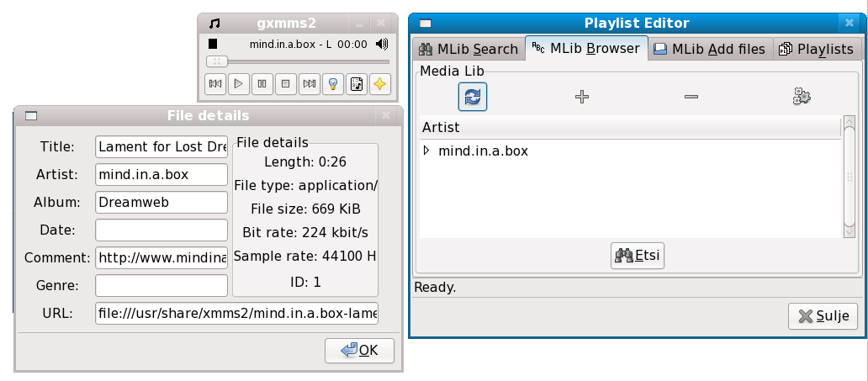Click the gears settings icon in Media Lib
868x381 pixels.
click(802, 97)
